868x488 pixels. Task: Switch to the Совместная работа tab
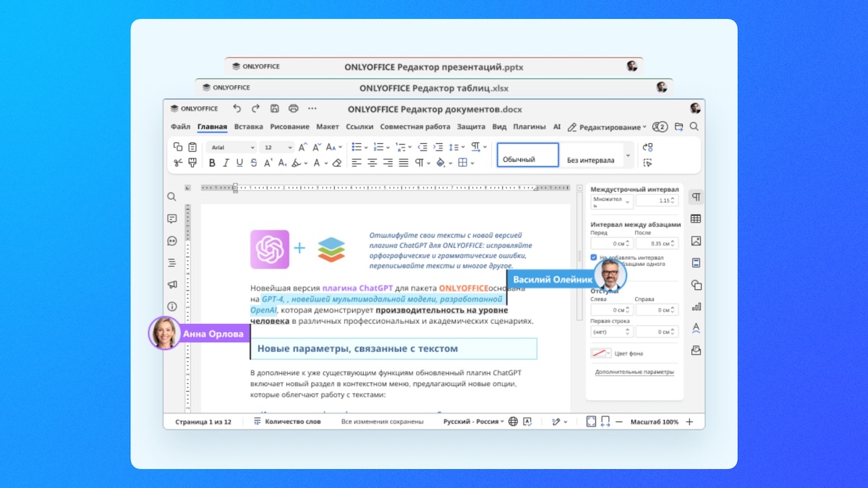pyautogui.click(x=415, y=127)
